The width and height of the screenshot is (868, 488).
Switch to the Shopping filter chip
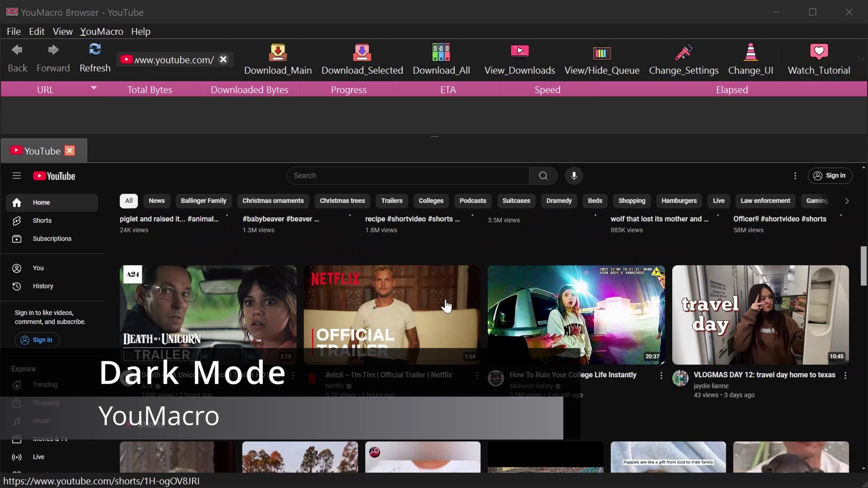coord(632,201)
